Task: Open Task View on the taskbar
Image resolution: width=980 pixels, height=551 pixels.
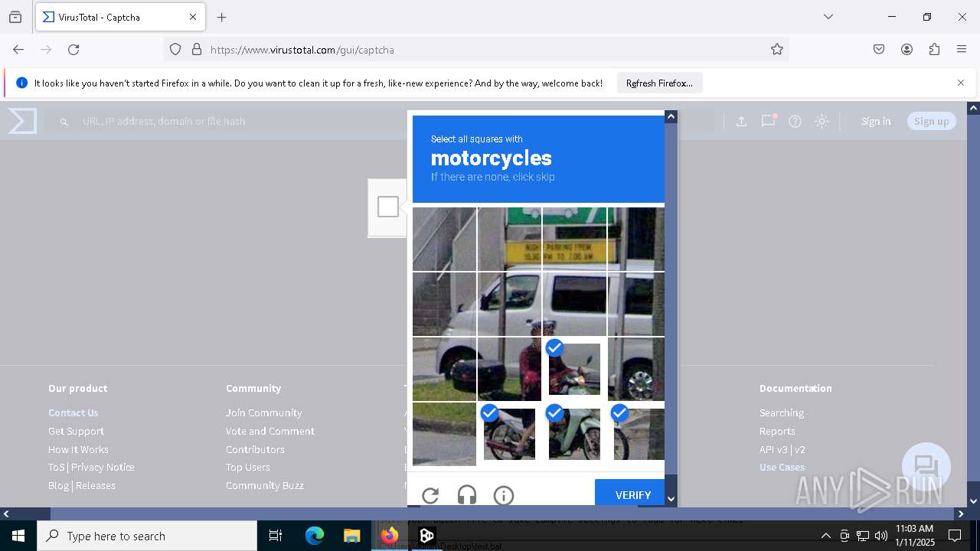Action: pyautogui.click(x=276, y=536)
